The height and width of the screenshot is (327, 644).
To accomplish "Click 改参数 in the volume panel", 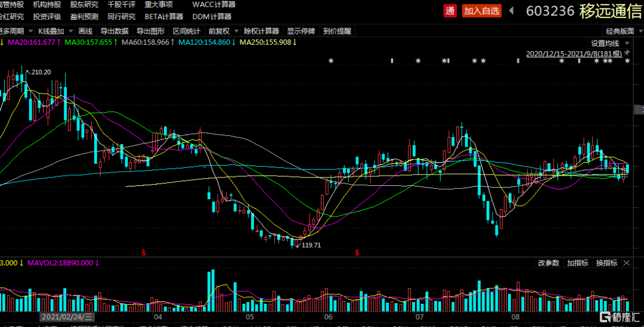I will pyautogui.click(x=549, y=263).
